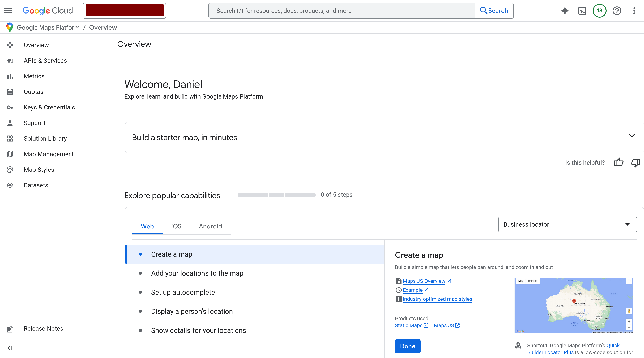Open the Business locator dropdown
Viewport: 644px width, 358px height.
(567, 224)
